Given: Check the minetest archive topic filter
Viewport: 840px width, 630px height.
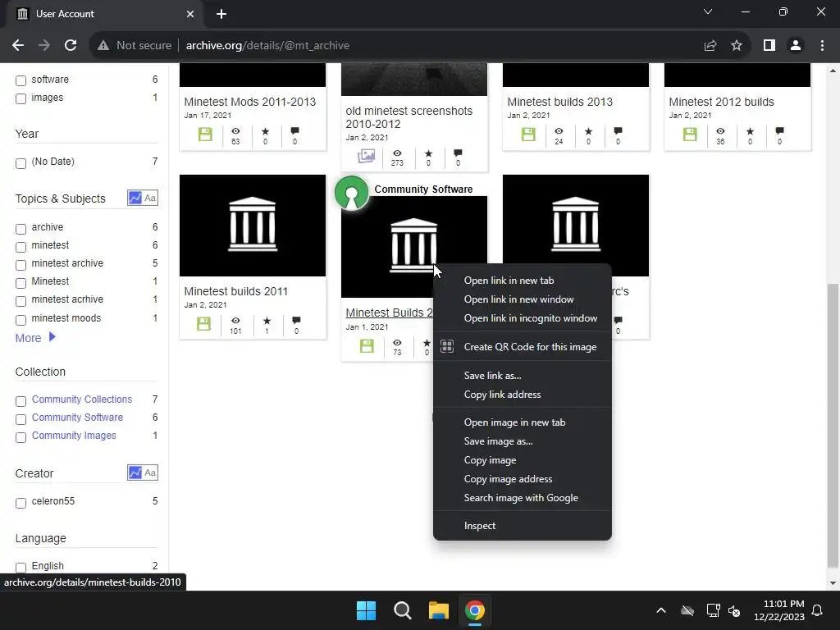Looking at the screenshot, I should click(21, 265).
